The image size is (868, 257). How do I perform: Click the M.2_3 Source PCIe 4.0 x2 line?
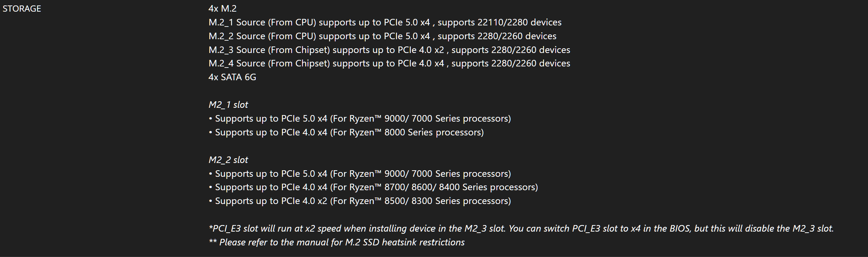[x=389, y=50]
